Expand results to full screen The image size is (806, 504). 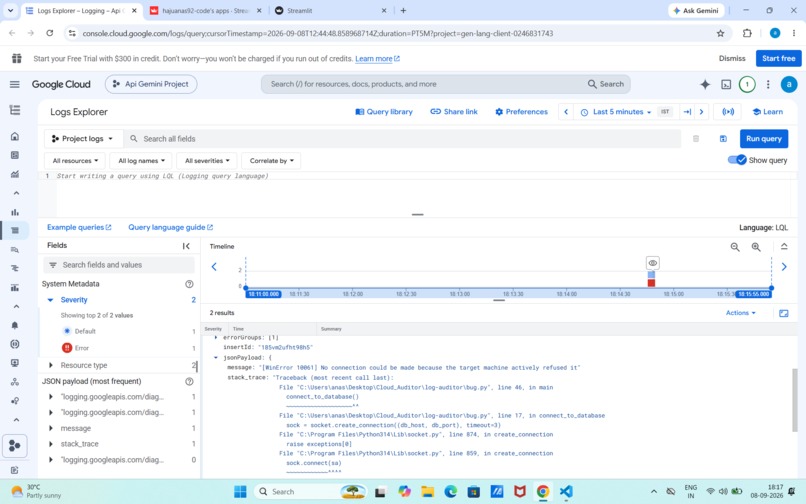783,313
